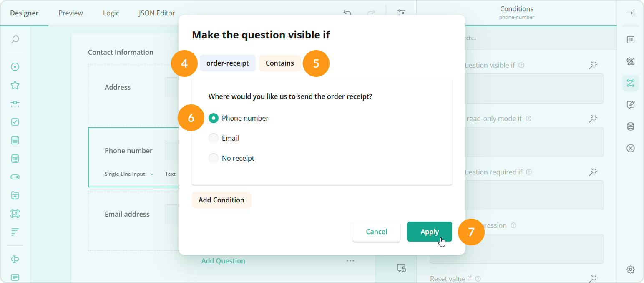Open the toolbox search tool
Viewport: 644px width, 283px height.
15,40
